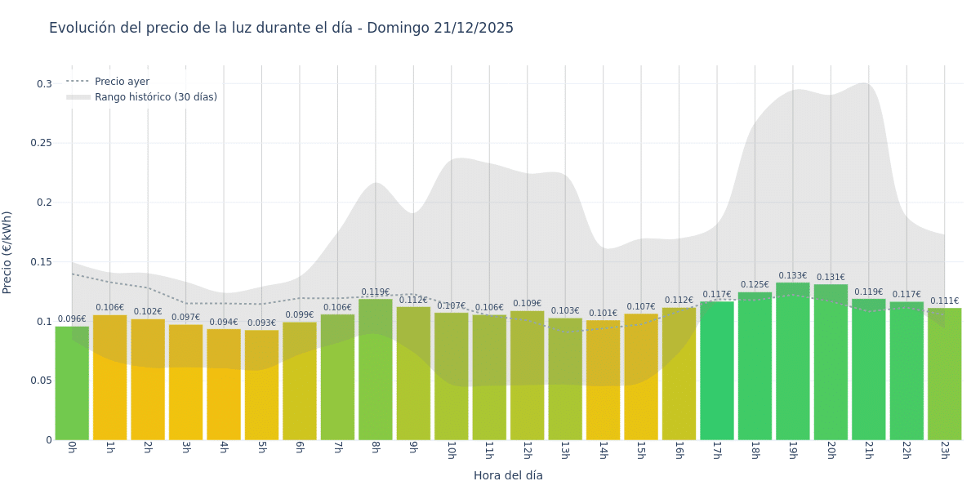Click the gray band legend symbol
980x490 pixels.
coord(78,97)
